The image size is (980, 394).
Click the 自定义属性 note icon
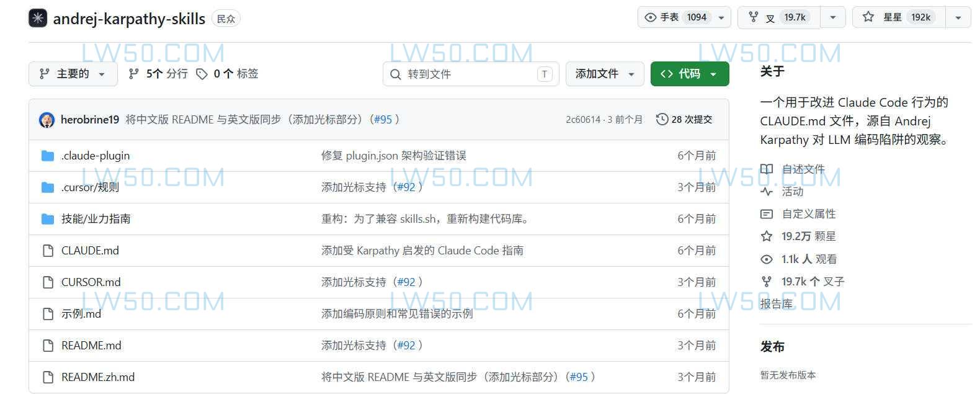point(767,214)
